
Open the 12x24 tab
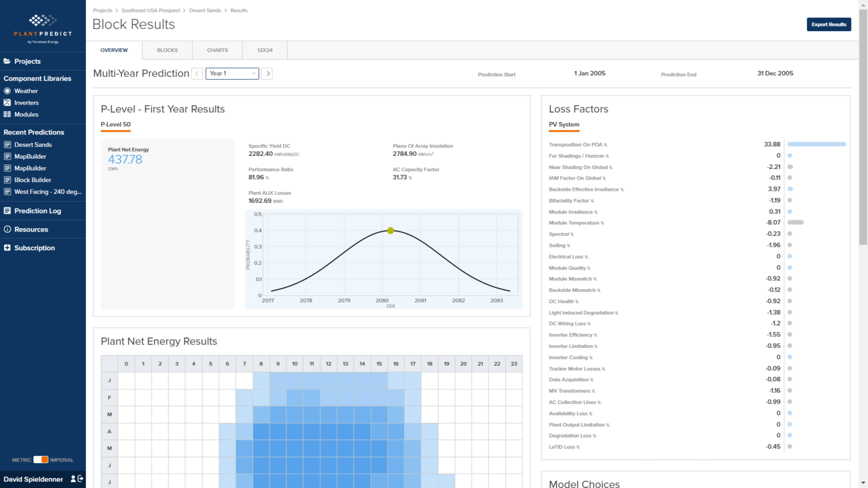[x=264, y=50]
